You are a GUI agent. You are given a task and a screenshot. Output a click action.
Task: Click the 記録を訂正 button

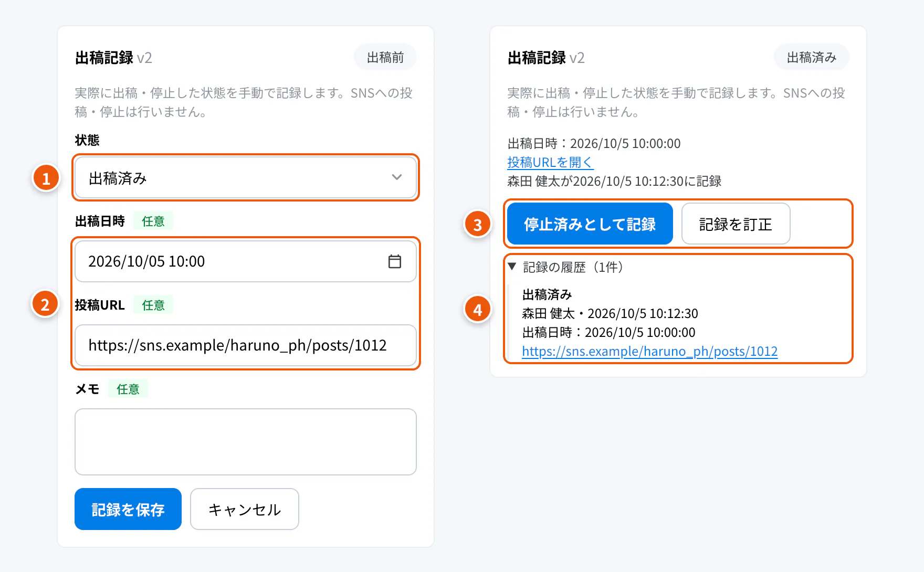pos(736,224)
